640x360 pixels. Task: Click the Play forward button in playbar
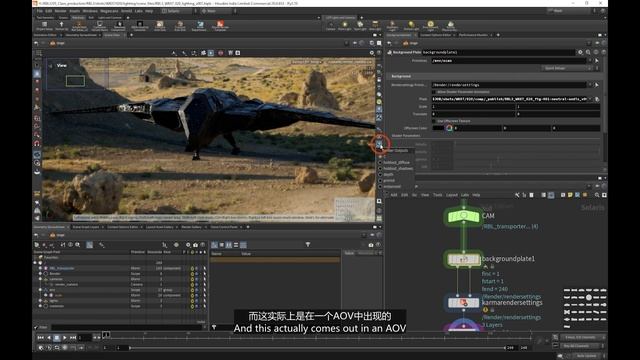pos(64,338)
